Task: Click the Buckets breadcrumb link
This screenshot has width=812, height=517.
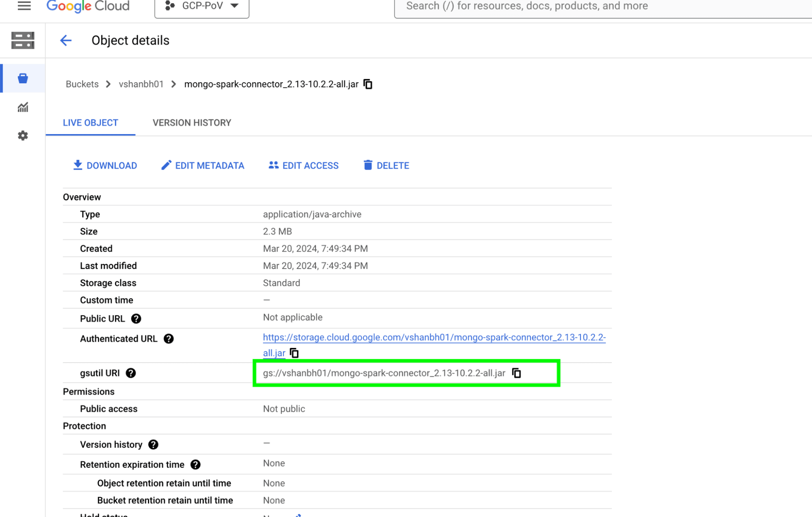Action: 82,84
